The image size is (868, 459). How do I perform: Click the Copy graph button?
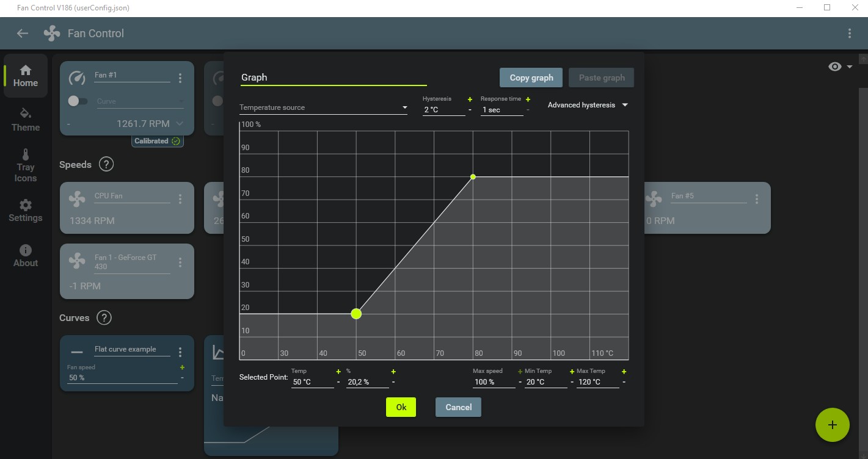point(531,78)
